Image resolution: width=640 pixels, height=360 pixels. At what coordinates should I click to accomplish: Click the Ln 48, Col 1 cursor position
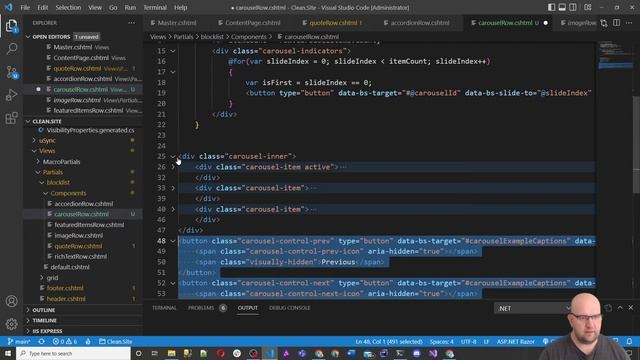click(x=389, y=342)
